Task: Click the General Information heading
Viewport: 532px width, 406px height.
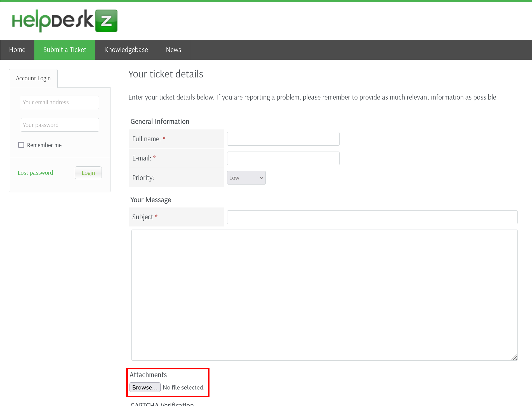Action: click(x=160, y=121)
